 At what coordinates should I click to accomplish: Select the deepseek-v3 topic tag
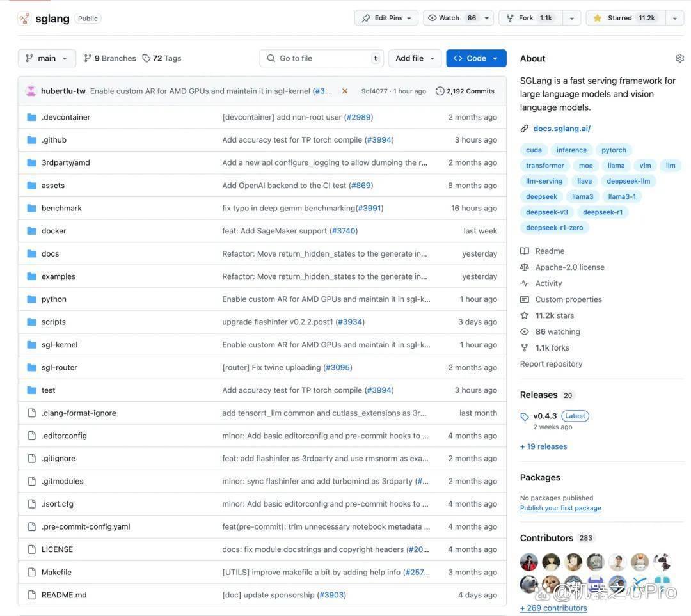point(547,212)
